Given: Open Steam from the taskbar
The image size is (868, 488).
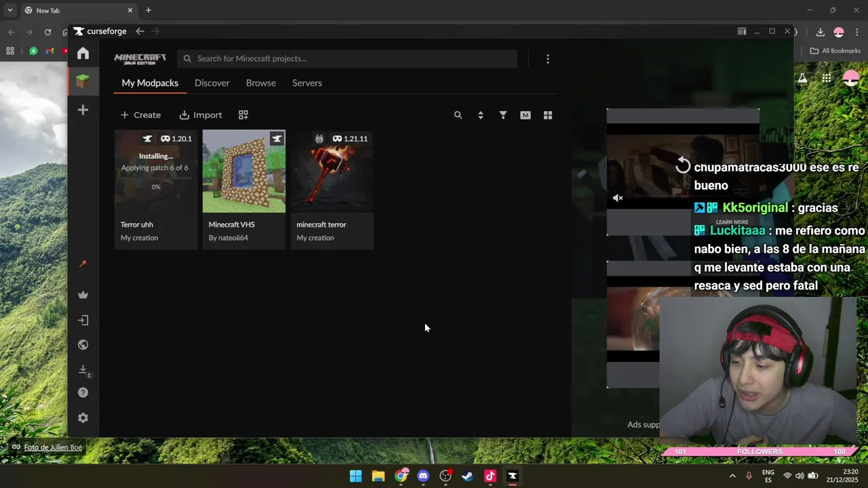Looking at the screenshot, I should [468, 476].
